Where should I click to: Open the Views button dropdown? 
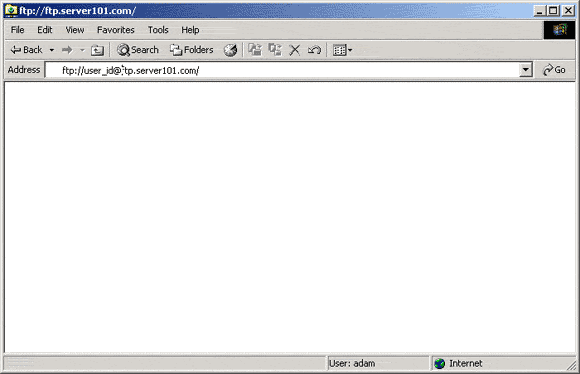click(x=342, y=50)
